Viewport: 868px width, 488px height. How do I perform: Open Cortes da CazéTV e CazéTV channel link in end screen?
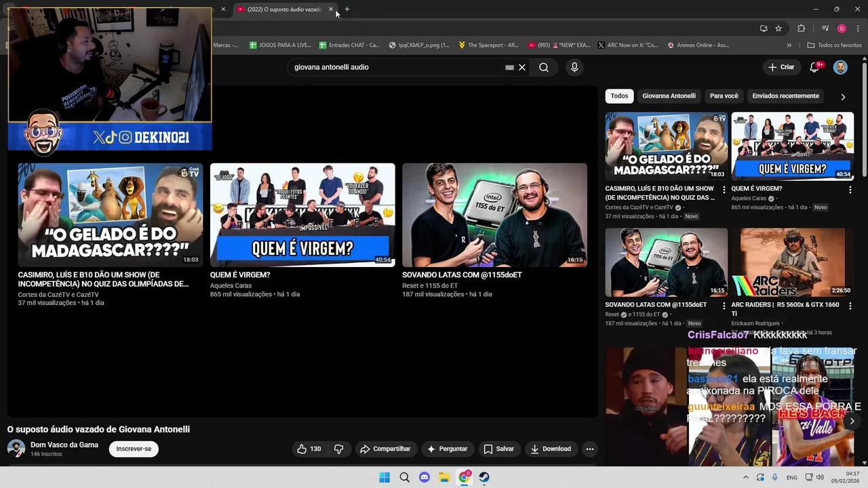(58, 295)
